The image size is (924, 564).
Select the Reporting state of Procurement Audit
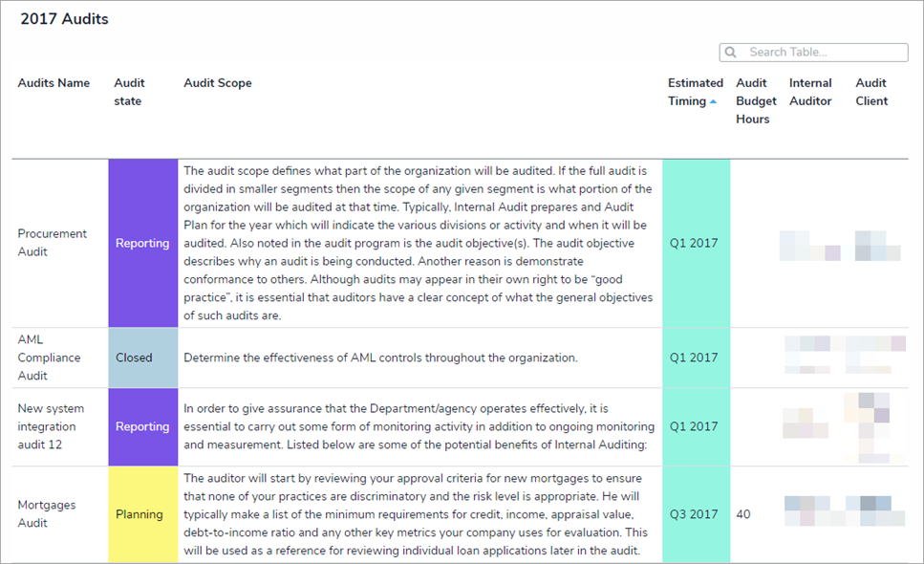142,243
